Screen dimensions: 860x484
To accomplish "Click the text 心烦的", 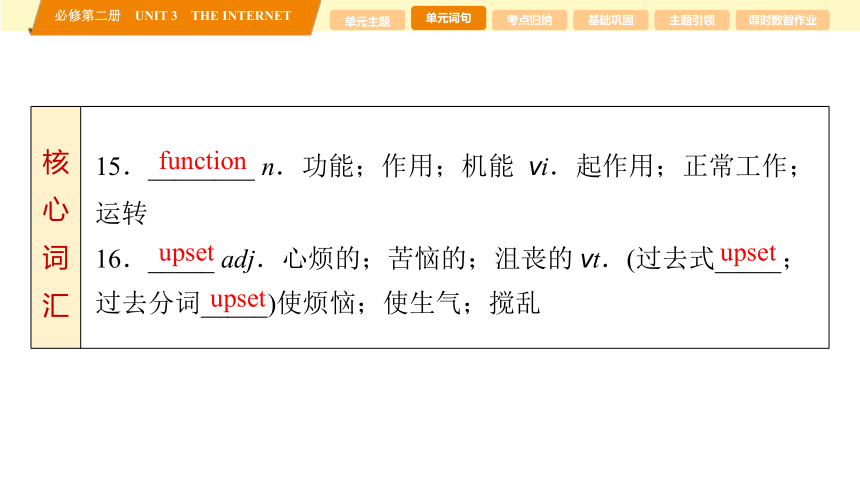I will [321, 258].
